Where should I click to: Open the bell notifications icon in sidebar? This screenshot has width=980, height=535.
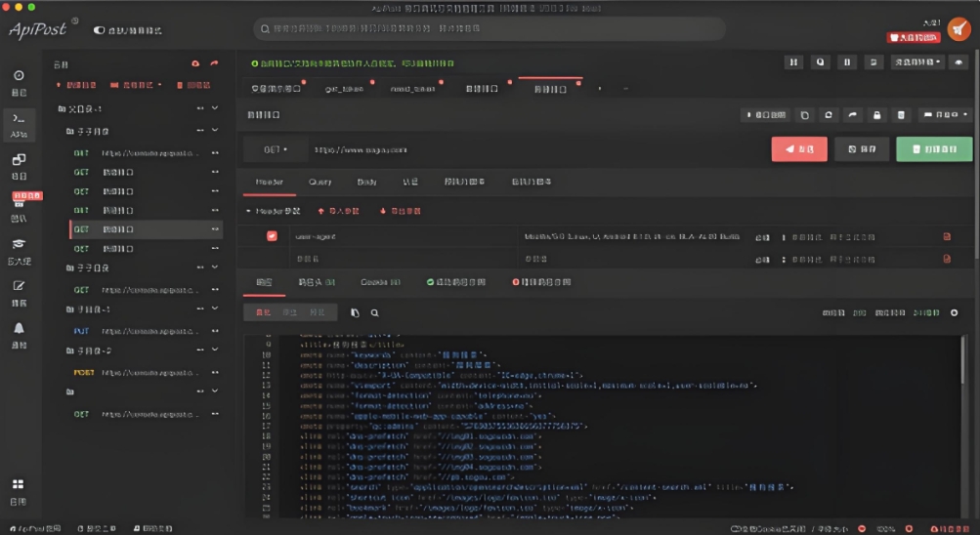click(19, 329)
